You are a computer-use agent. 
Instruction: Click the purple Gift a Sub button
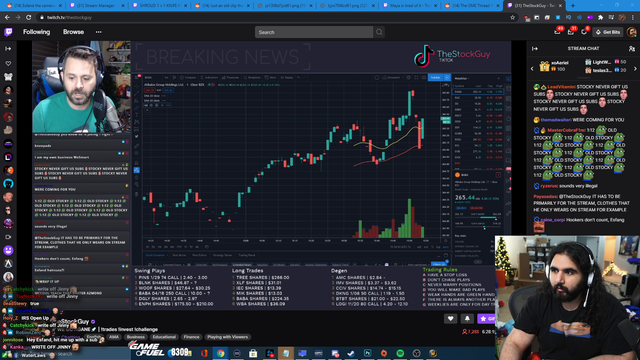point(486,318)
